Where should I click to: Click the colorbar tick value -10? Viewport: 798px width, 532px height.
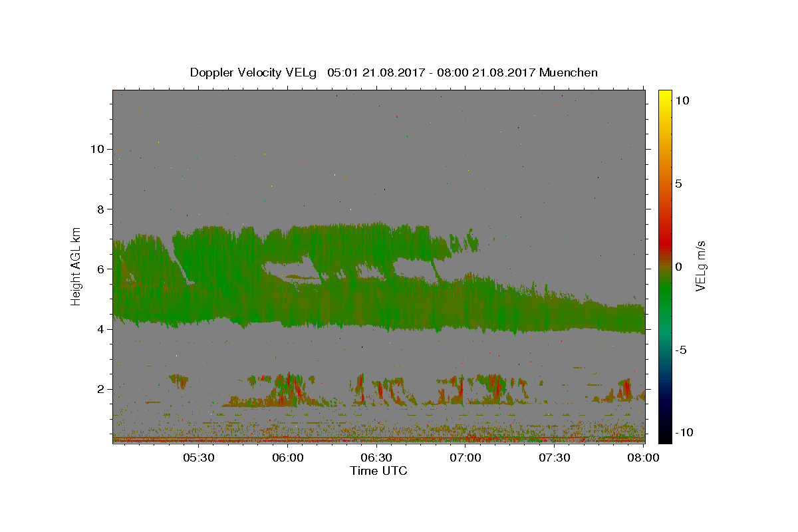pyautogui.click(x=684, y=433)
